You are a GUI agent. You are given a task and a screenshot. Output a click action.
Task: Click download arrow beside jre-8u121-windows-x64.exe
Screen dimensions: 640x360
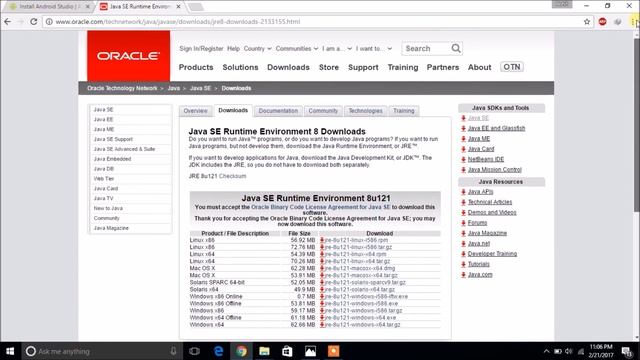[x=322, y=318]
